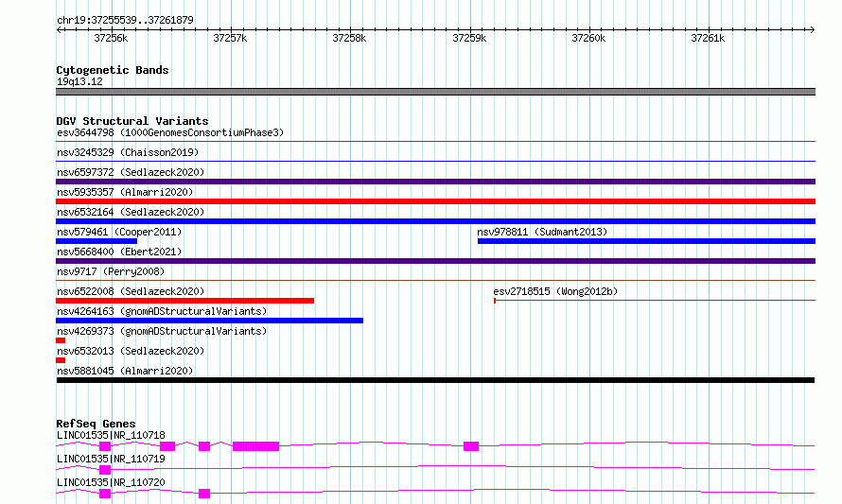Click the NR_110718 exon near 37259k
Viewport: 842px width, 504px height.
point(471,446)
